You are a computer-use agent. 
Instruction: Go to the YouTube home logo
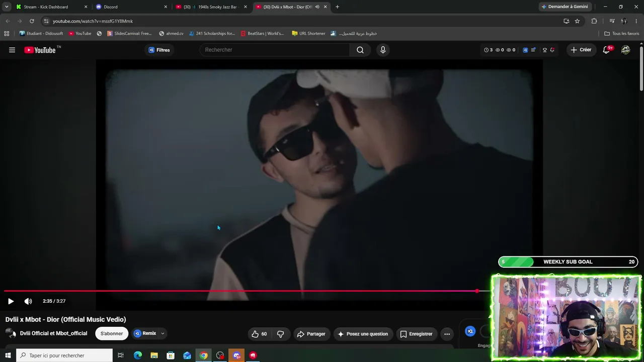pos(40,50)
